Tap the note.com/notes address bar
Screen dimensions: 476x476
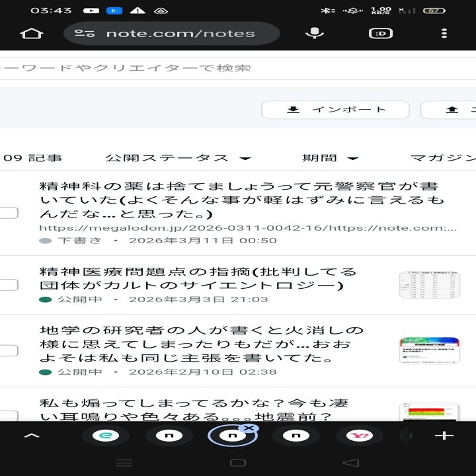171,34
